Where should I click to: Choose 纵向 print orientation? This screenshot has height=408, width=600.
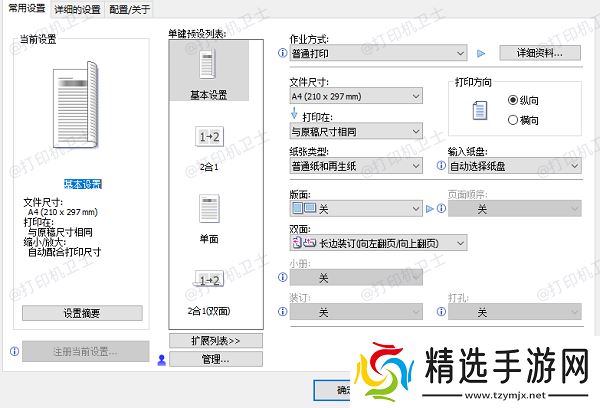(x=523, y=100)
